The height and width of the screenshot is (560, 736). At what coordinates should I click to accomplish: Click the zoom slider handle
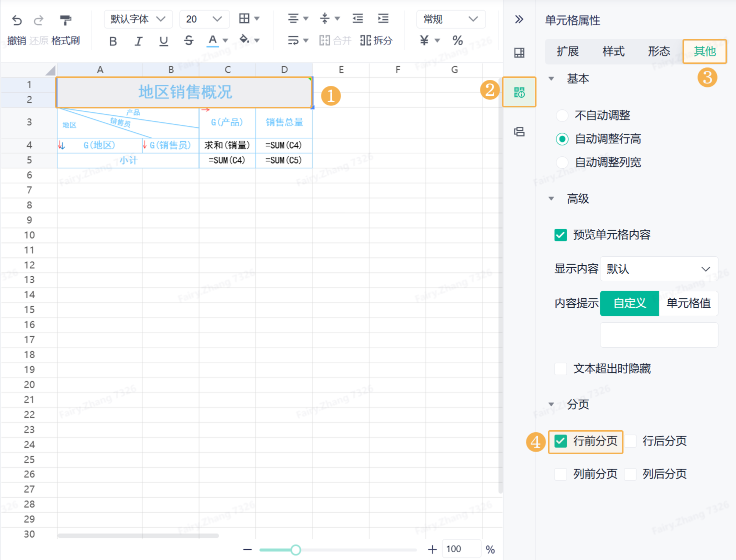point(296,550)
